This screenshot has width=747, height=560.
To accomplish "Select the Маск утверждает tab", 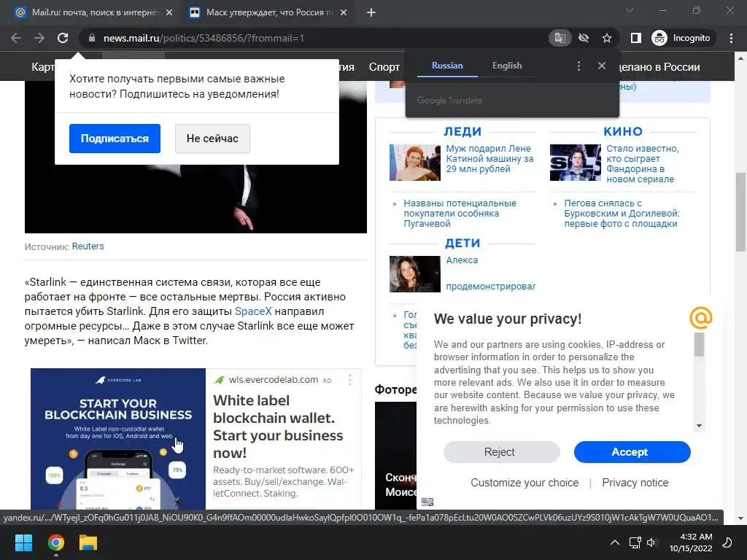I will click(x=269, y=13).
